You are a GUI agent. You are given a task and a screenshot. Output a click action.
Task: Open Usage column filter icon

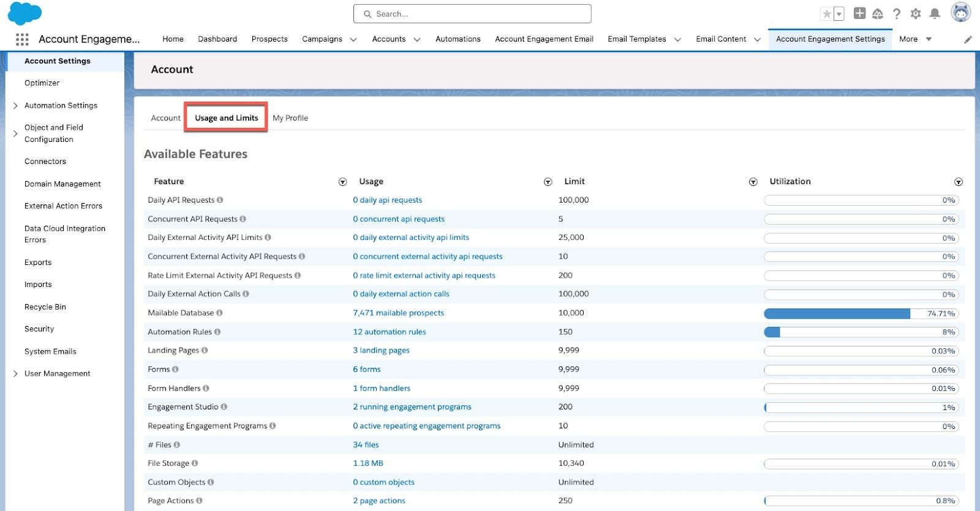(x=548, y=182)
